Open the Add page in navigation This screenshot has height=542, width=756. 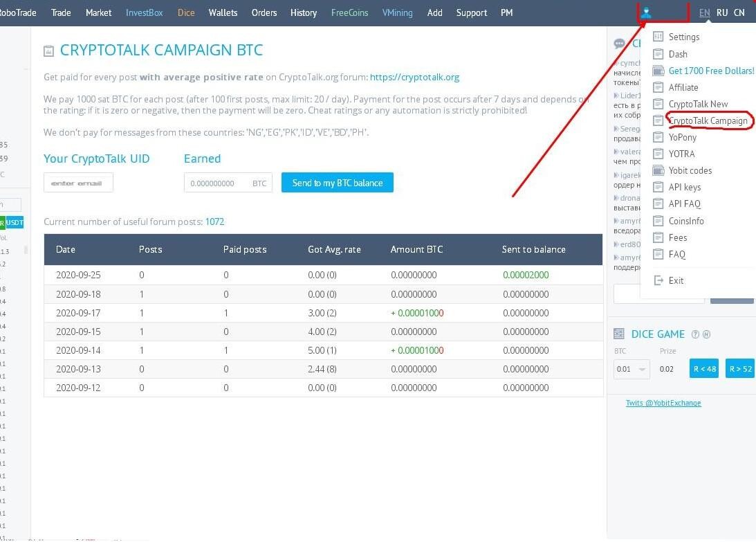pyautogui.click(x=435, y=12)
